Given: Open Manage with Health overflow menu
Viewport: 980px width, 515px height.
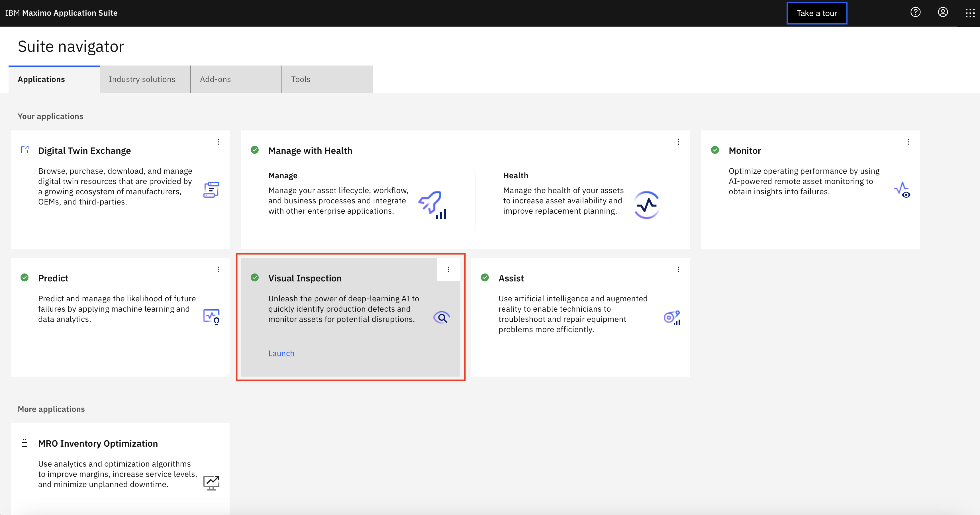Looking at the screenshot, I should click(x=678, y=142).
